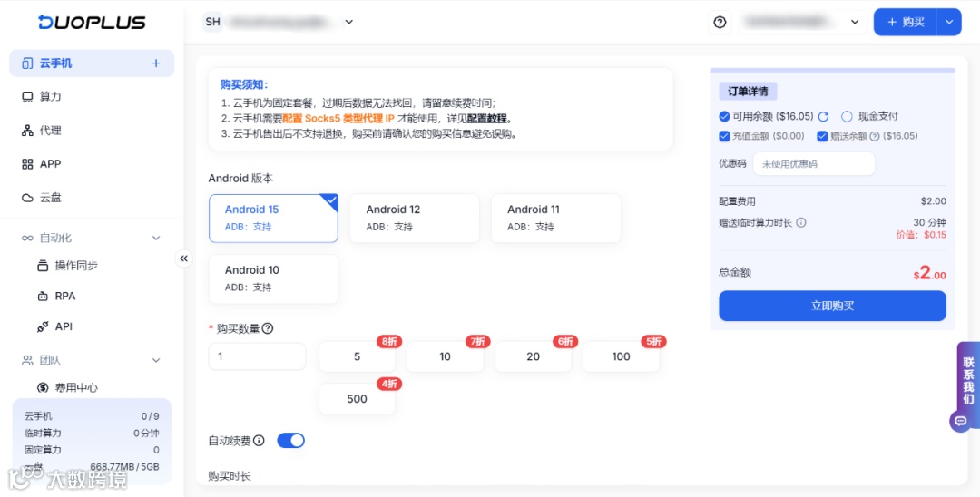Click the SH avatar badge
This screenshot has height=497, width=980.
pos(213,22)
